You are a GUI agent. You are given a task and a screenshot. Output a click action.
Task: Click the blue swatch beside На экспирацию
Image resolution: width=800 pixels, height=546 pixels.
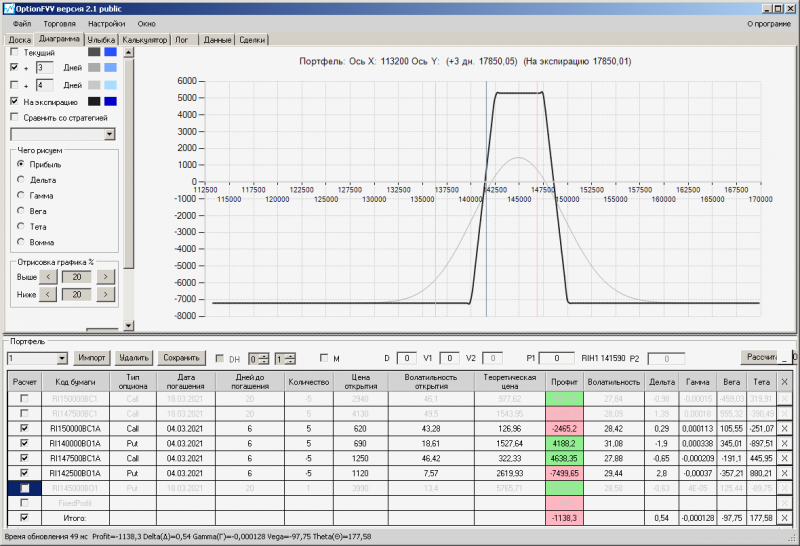pos(110,101)
